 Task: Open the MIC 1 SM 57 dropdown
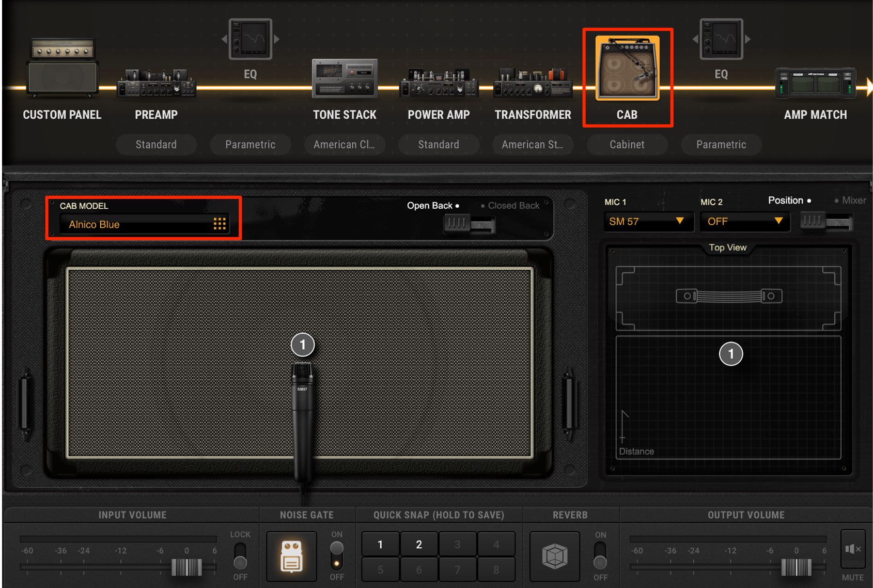tap(648, 222)
